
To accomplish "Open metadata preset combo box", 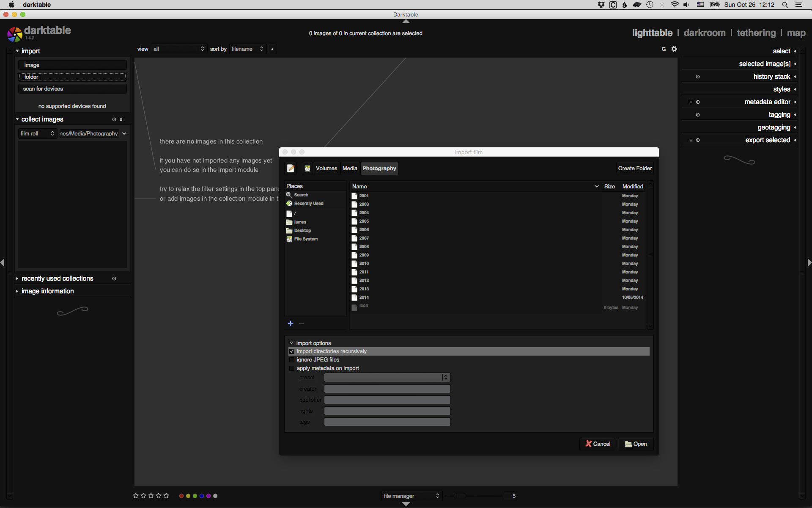I will point(387,377).
